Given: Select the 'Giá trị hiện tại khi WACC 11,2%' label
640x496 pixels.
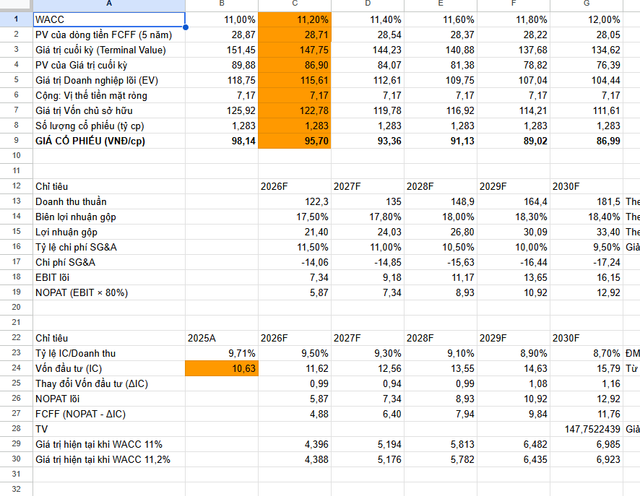Looking at the screenshot, I should point(103,460).
